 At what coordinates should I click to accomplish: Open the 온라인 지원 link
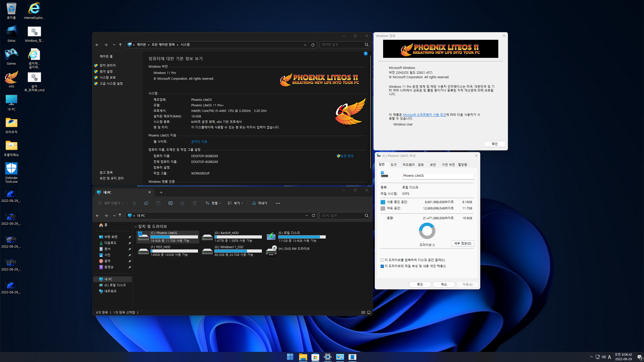(199, 141)
